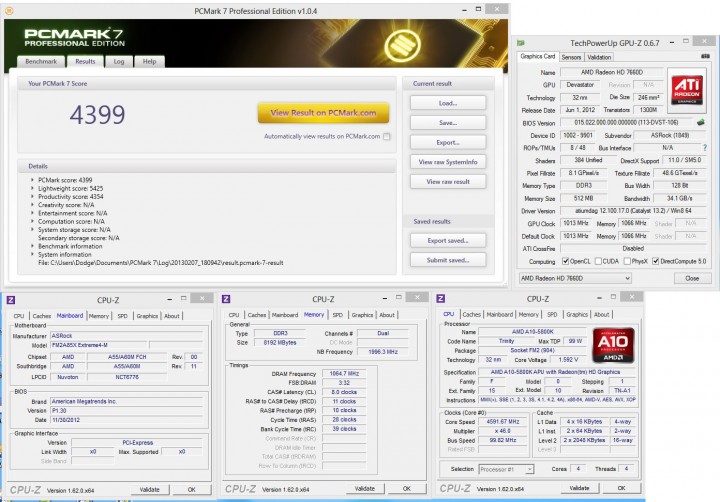The width and height of the screenshot is (720, 502).
Task: Toggle the DirectCompute 5.0 checkbox
Action: tap(656, 261)
